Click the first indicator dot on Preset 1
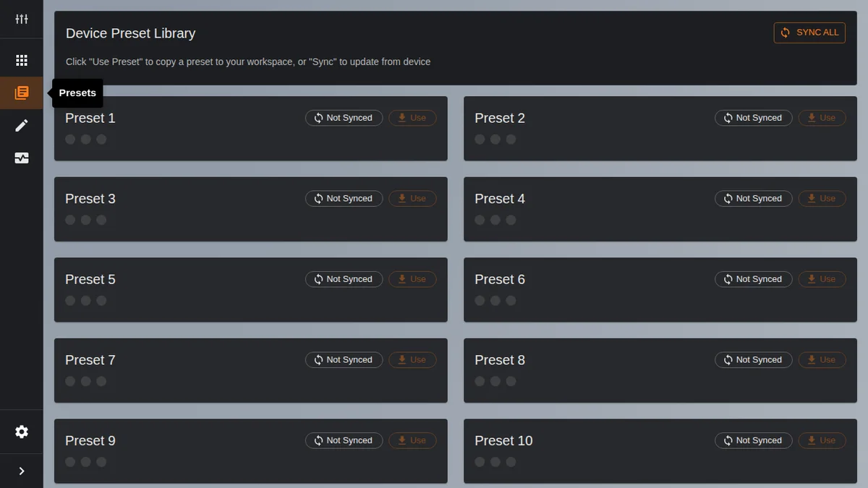Viewport: 868px width, 488px height. click(70, 140)
